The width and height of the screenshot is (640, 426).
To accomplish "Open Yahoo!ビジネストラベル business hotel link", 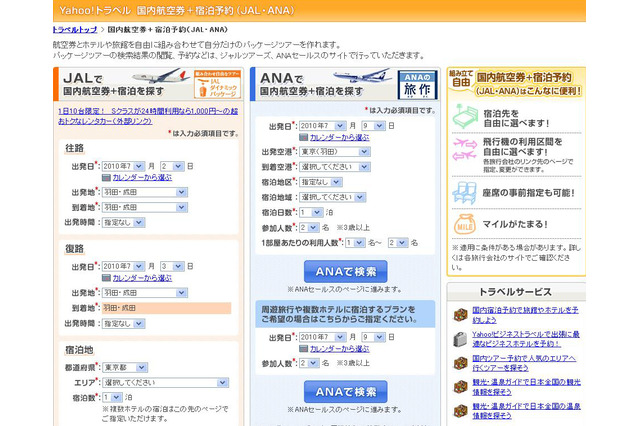I will (x=526, y=339).
